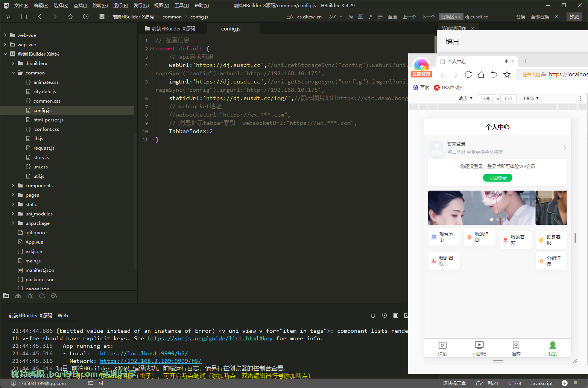Toggle regex search option in find bar
The height and width of the screenshot is (388, 588).
coord(371,17)
